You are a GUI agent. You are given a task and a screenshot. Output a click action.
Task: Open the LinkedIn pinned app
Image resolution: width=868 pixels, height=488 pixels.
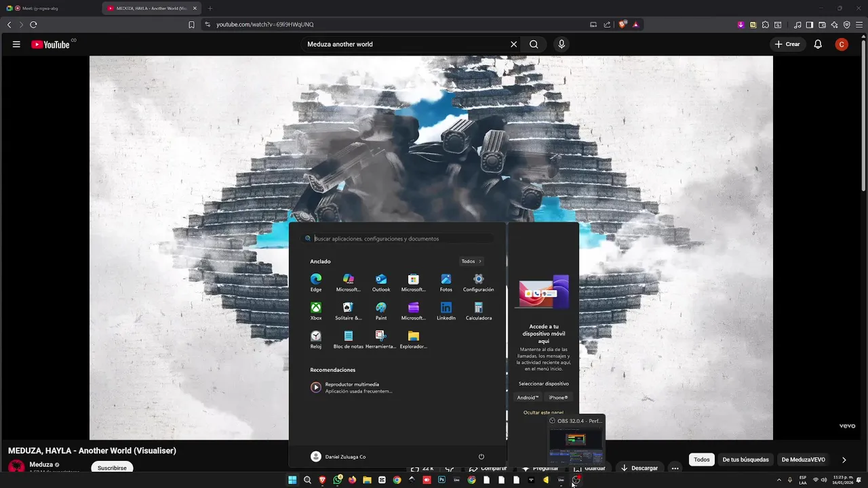tap(446, 311)
